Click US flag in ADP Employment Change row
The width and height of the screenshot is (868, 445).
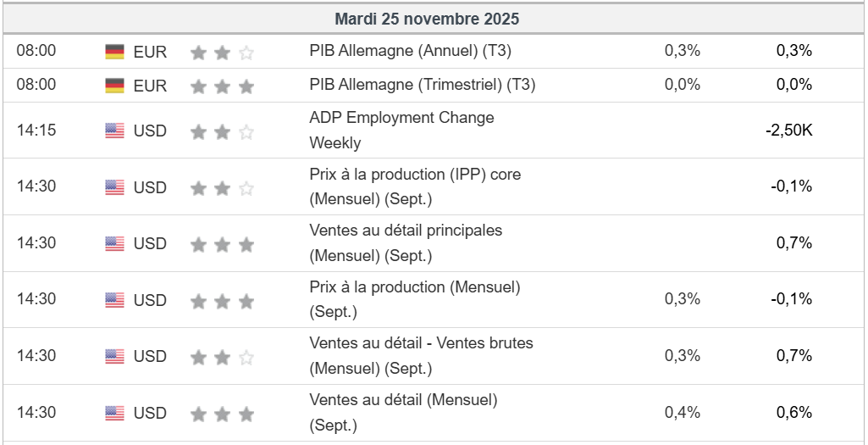click(x=114, y=131)
